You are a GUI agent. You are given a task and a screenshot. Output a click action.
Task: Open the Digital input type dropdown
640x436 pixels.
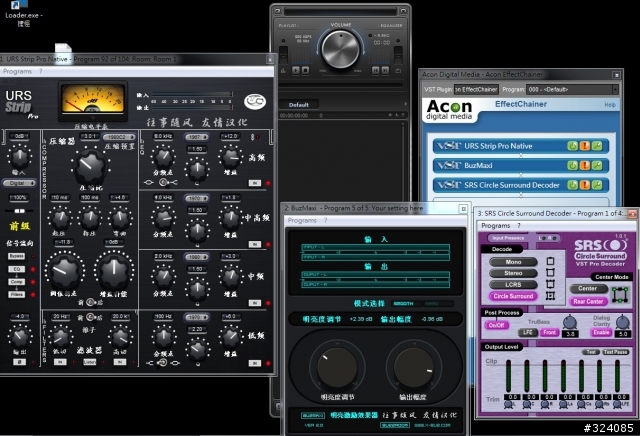(19, 183)
